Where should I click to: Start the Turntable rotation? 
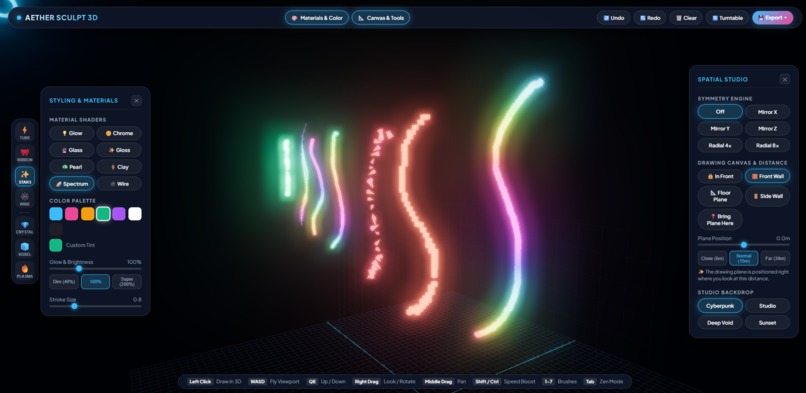point(727,18)
